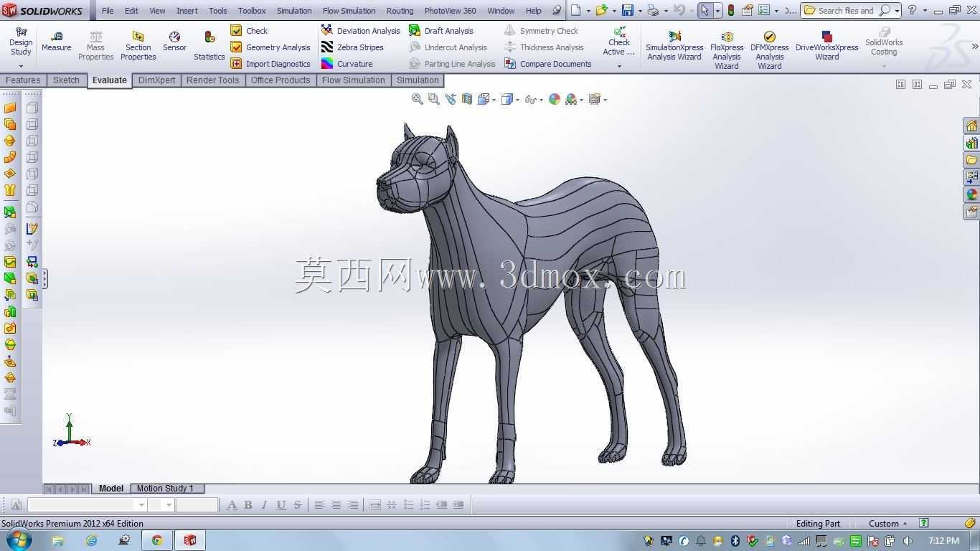The image size is (980, 551).
Task: Switch to the Motion Study 1 tab
Action: coord(165,489)
